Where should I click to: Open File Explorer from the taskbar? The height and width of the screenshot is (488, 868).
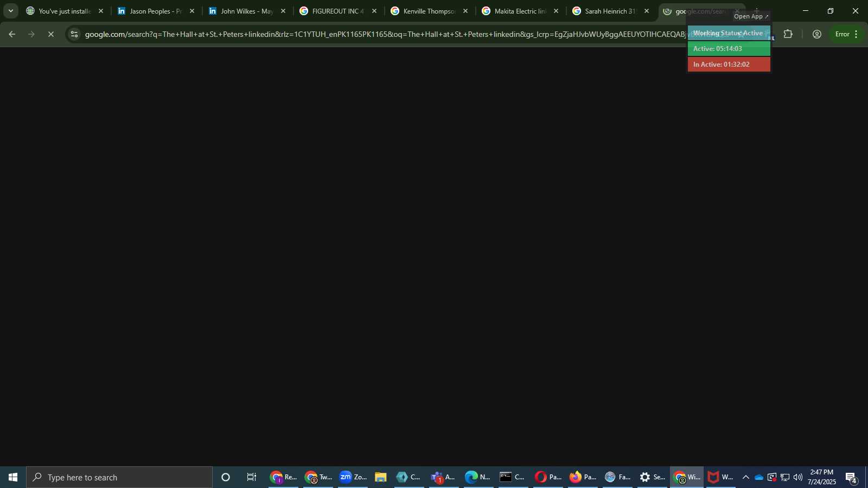(380, 477)
